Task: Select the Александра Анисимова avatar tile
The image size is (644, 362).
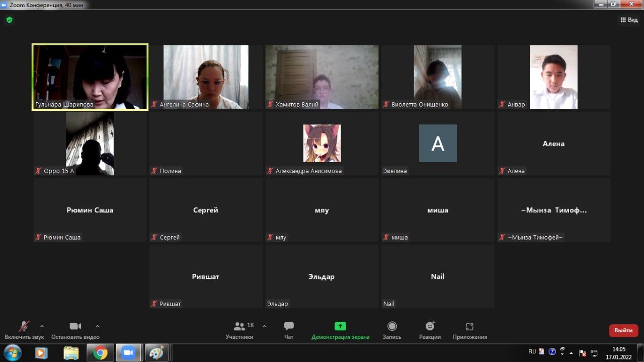Action: (322, 143)
